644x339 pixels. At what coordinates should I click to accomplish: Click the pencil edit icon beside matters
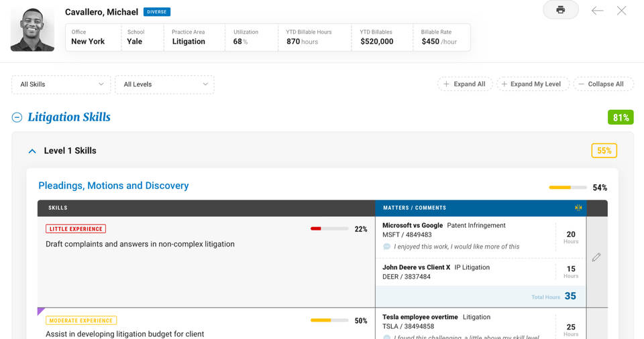point(596,257)
